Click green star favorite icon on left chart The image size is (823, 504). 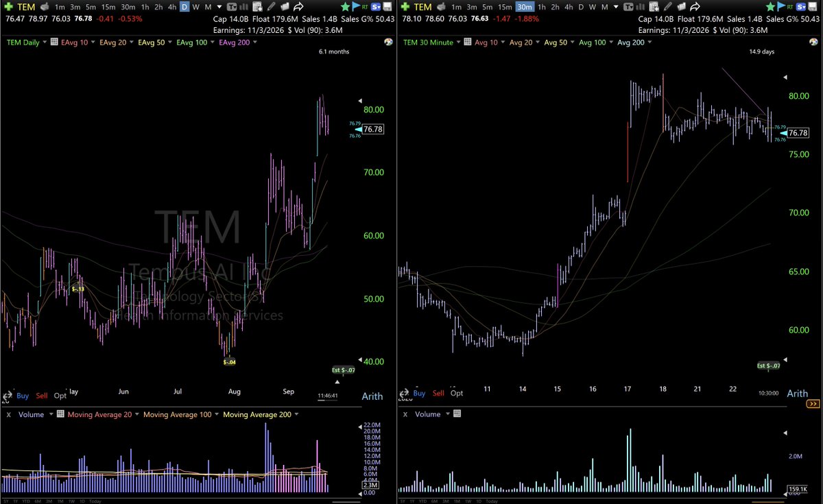345,7
